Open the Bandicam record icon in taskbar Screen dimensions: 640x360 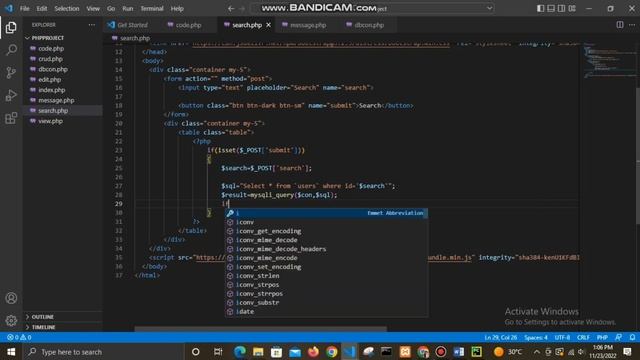pos(441,351)
